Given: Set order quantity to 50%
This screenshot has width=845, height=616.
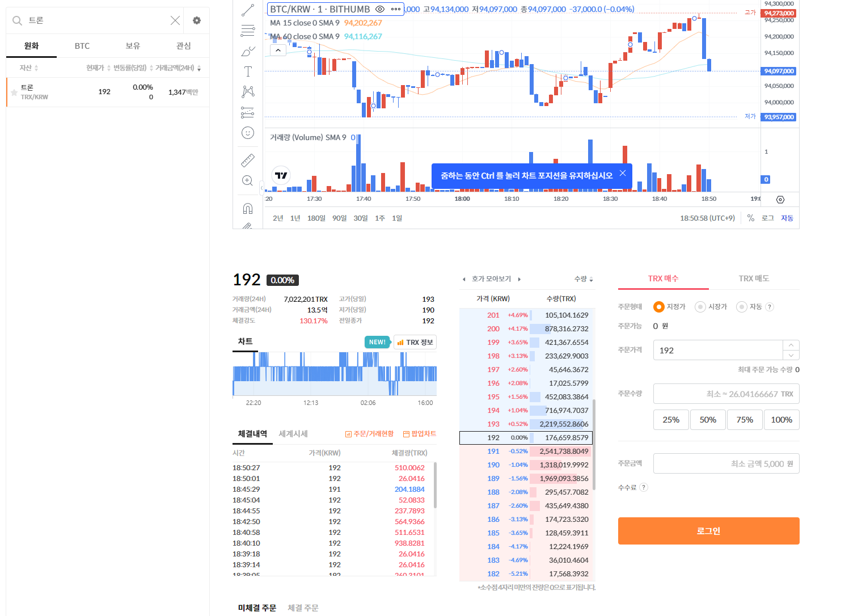Looking at the screenshot, I should [x=708, y=420].
